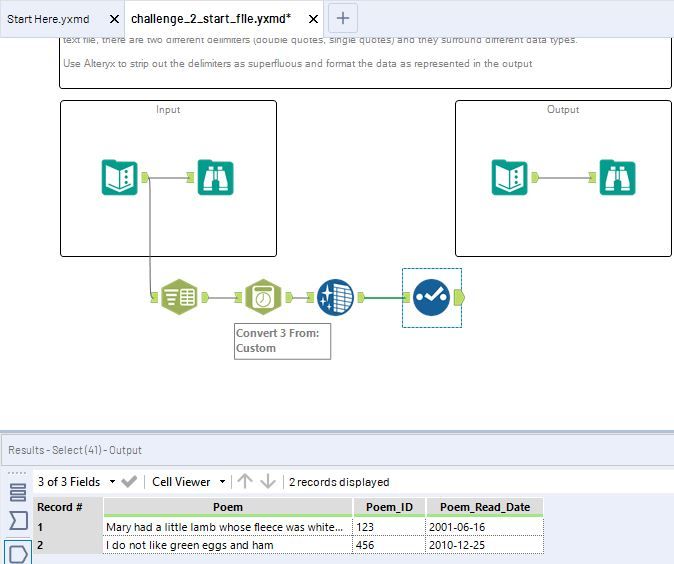Switch to the Start Here.yxmd tab

48,19
